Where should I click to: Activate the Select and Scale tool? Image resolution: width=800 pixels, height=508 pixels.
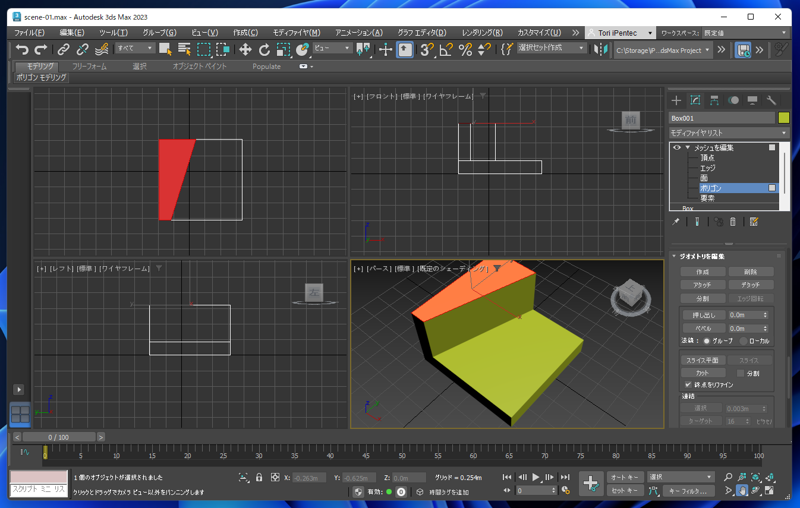pyautogui.click(x=283, y=49)
